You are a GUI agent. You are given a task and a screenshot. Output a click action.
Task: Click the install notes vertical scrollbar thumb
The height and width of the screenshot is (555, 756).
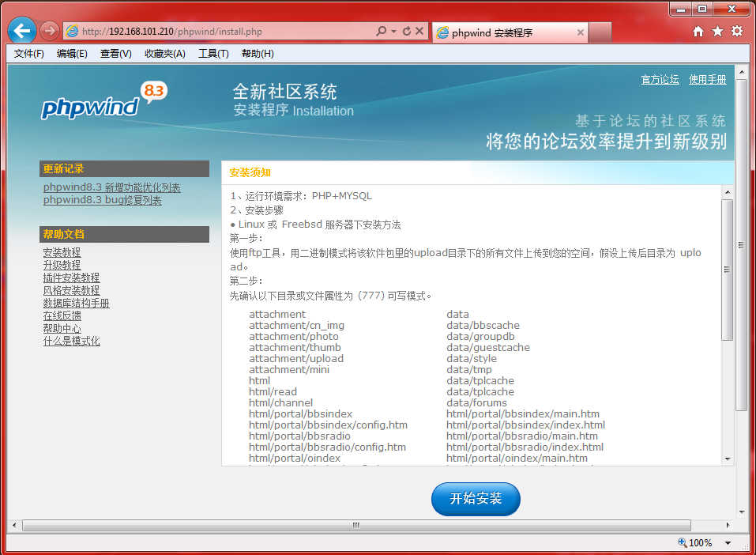point(728,270)
